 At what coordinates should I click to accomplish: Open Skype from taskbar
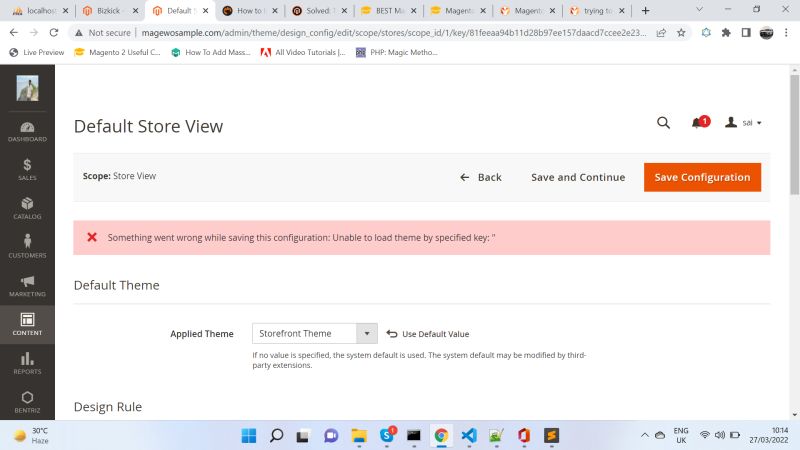click(387, 436)
